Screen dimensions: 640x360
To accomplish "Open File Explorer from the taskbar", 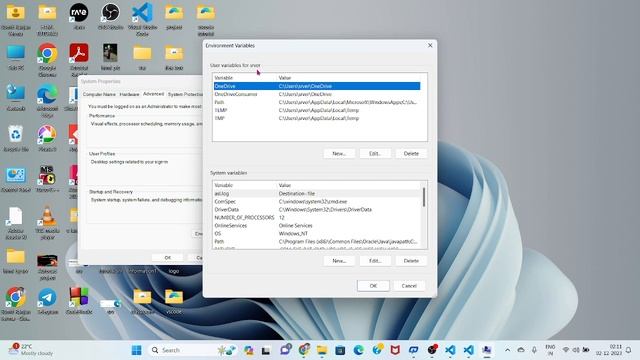I will 322,350.
